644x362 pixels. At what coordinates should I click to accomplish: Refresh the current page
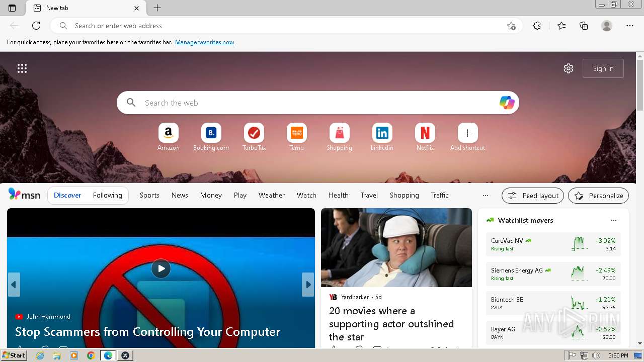coord(36,26)
